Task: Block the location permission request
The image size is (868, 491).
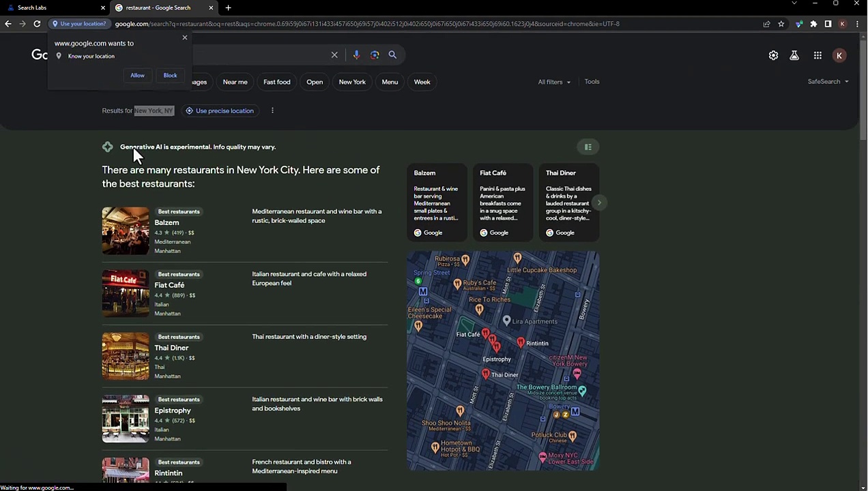Action: (x=170, y=76)
